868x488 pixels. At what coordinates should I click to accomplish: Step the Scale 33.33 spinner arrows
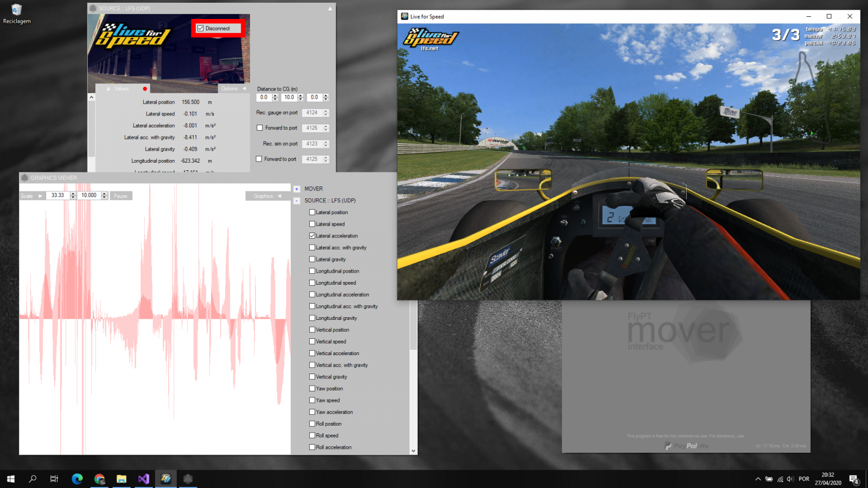73,196
